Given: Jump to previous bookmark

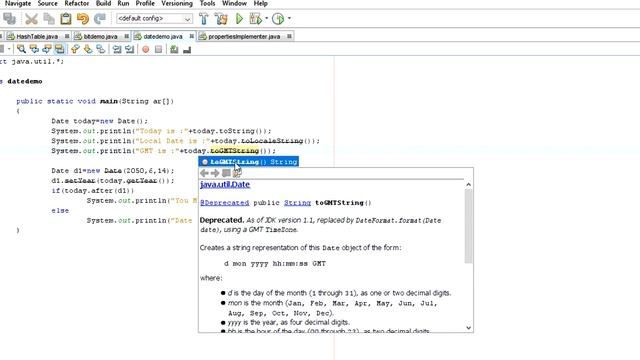Looking at the screenshot, I should click(75, 49).
